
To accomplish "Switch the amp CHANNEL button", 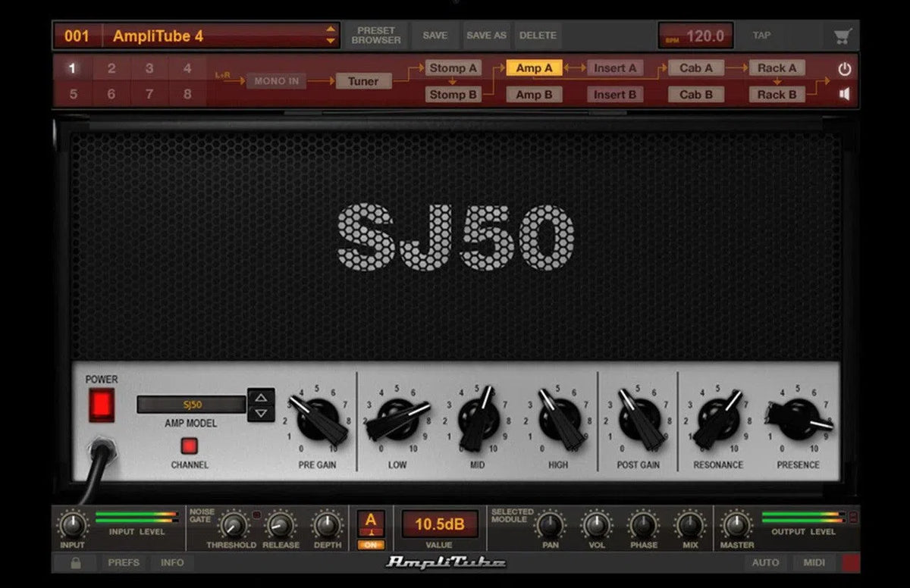I will click(188, 447).
